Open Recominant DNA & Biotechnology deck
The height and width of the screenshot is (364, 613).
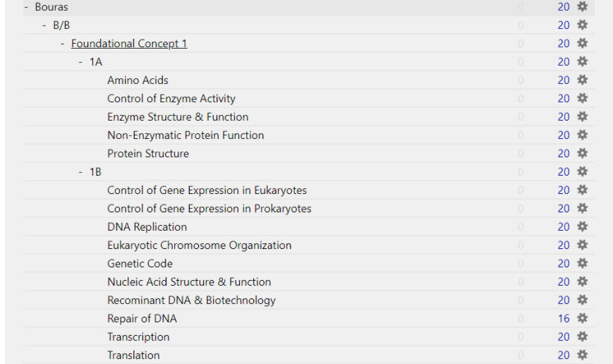(x=191, y=301)
